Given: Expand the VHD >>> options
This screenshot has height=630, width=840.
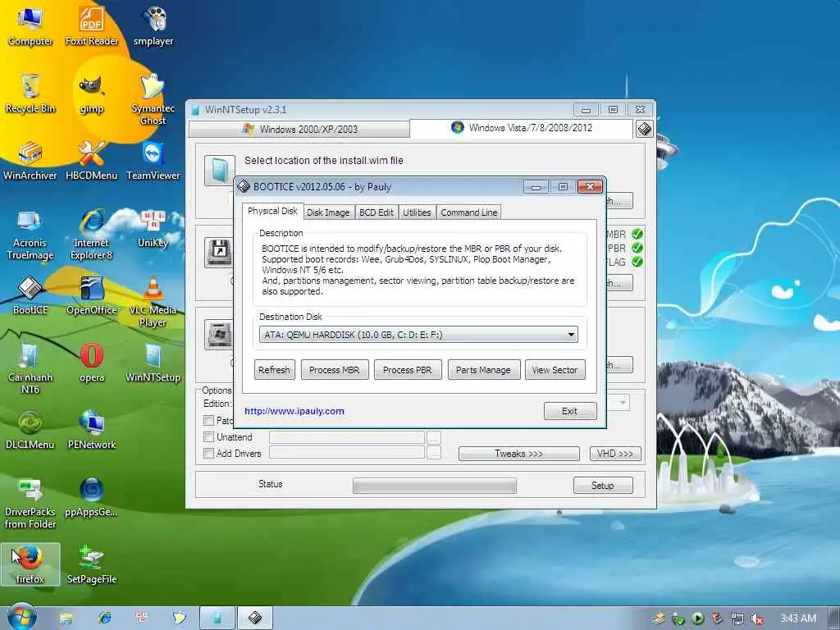Looking at the screenshot, I should point(615,454).
